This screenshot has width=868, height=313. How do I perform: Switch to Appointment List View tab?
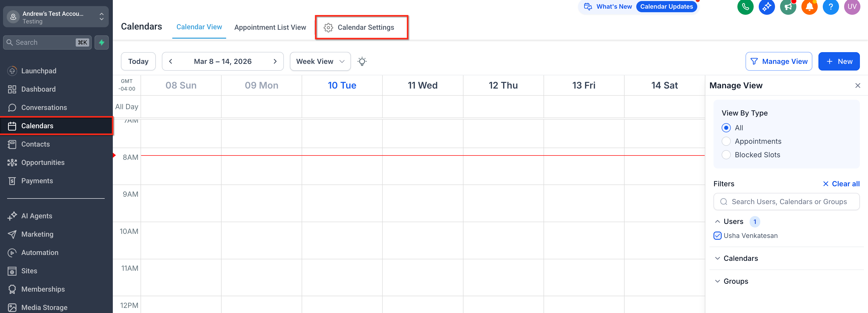point(270,27)
